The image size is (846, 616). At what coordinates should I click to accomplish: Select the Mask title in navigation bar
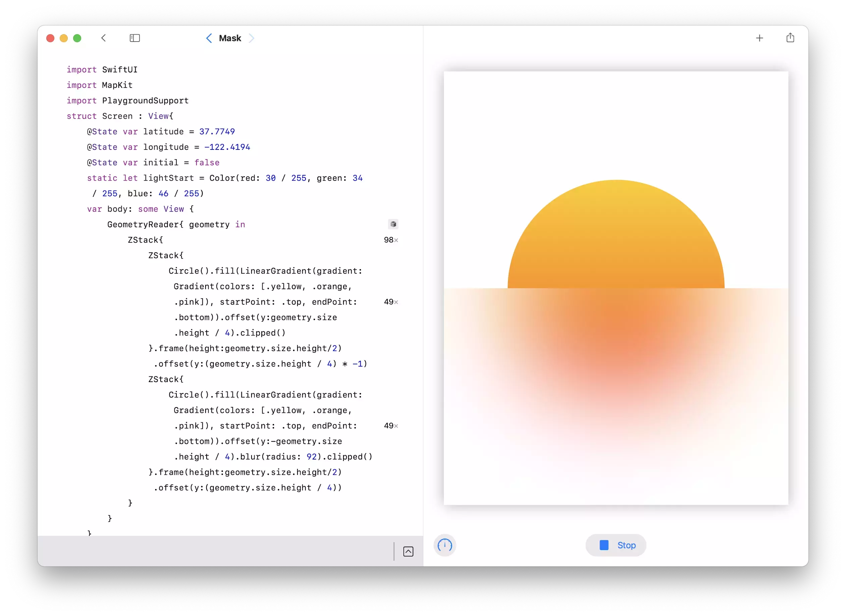coord(230,38)
